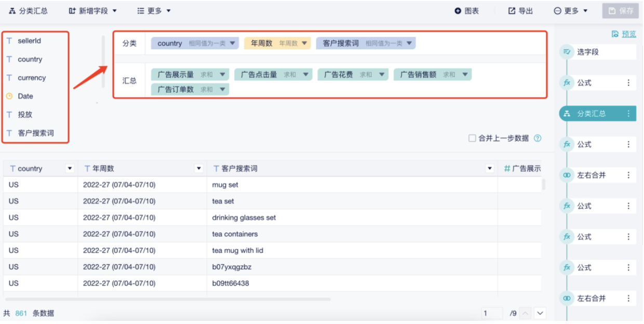
Task: Click the 分类汇总 icon in the top toolbar
Action: coord(12,11)
